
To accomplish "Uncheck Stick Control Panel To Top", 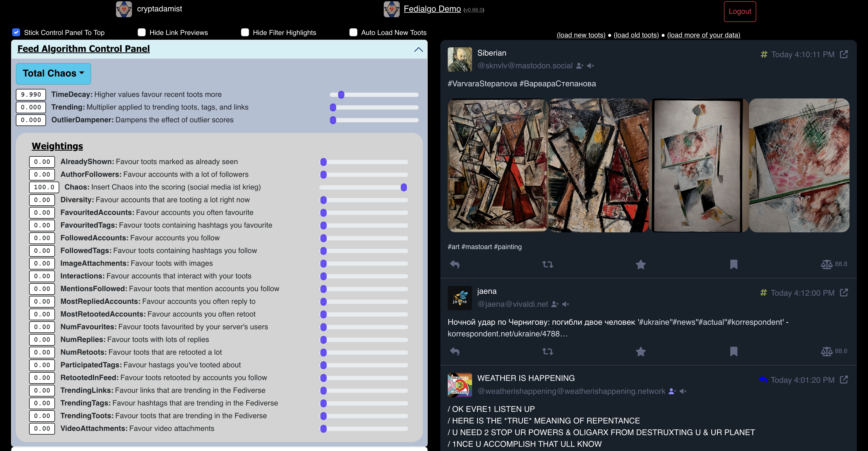I will [16, 32].
